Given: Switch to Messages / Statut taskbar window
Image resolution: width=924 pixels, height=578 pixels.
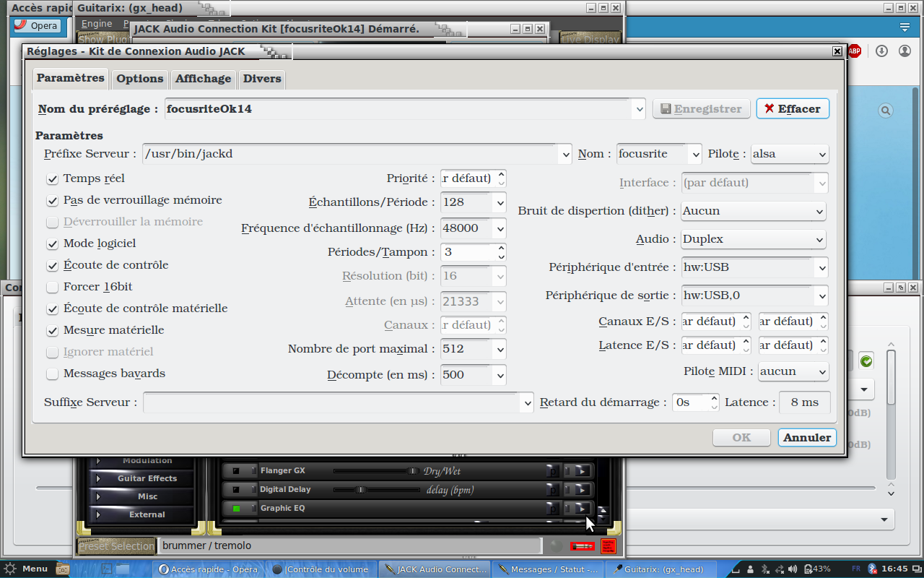Looking at the screenshot, I should pos(548,569).
